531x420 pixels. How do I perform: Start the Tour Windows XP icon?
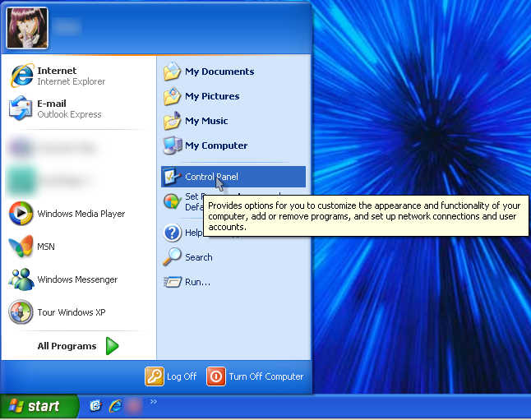tap(21, 312)
